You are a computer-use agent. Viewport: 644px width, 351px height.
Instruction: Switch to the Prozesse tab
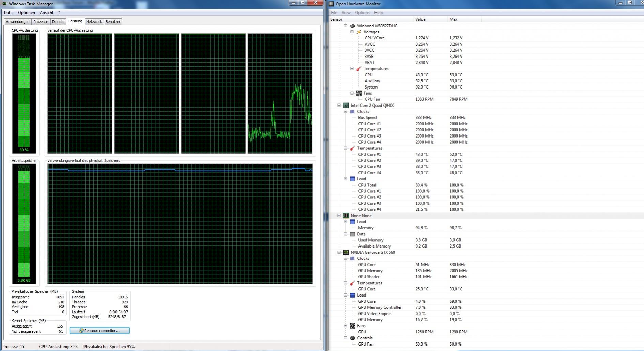[41, 22]
